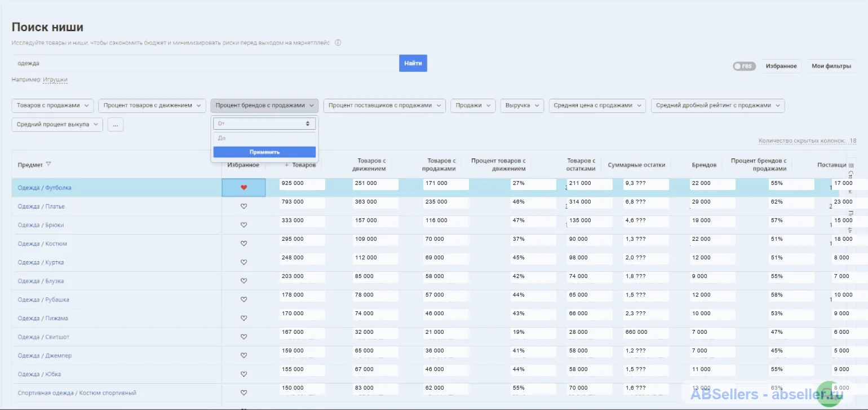The image size is (868, 410).
Task: Open Мои фильтры
Action: (831, 66)
